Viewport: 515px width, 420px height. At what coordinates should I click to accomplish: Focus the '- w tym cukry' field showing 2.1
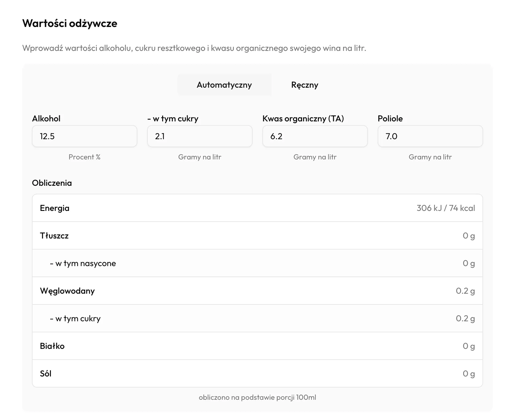click(x=200, y=136)
